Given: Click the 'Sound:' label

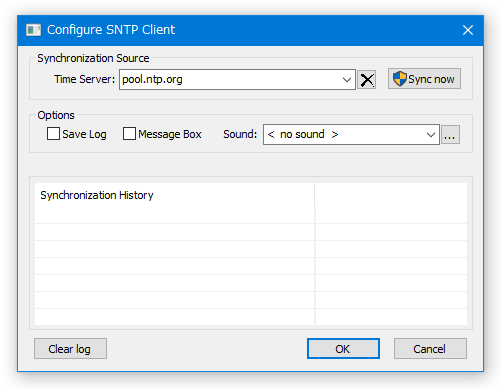Looking at the screenshot, I should [240, 134].
